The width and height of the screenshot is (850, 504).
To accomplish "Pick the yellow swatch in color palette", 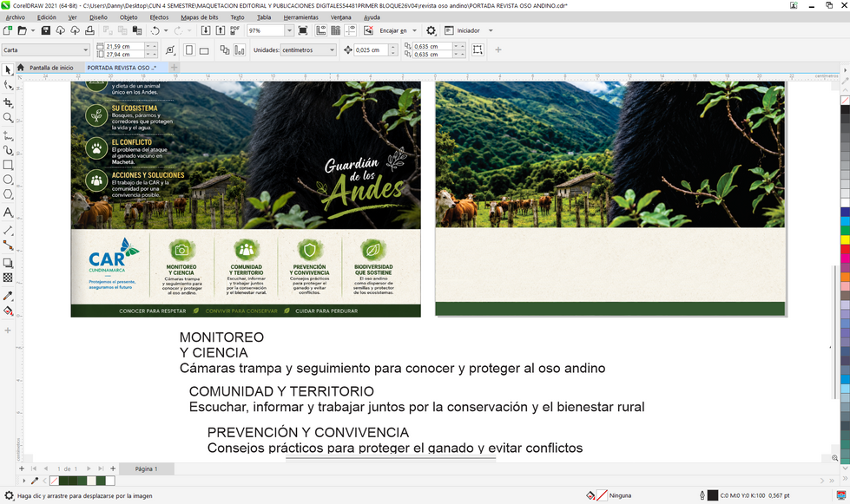I will point(845,239).
